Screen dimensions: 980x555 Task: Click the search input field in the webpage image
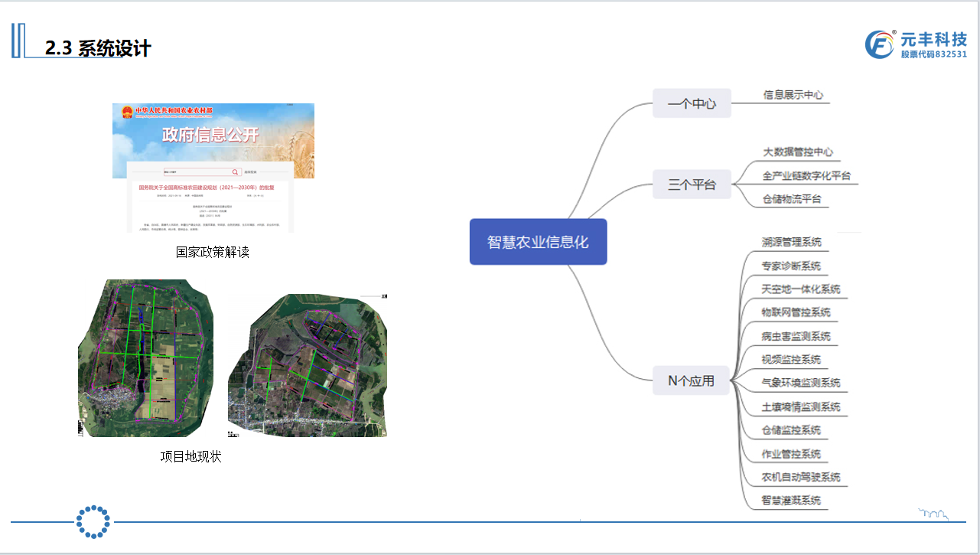tap(197, 171)
